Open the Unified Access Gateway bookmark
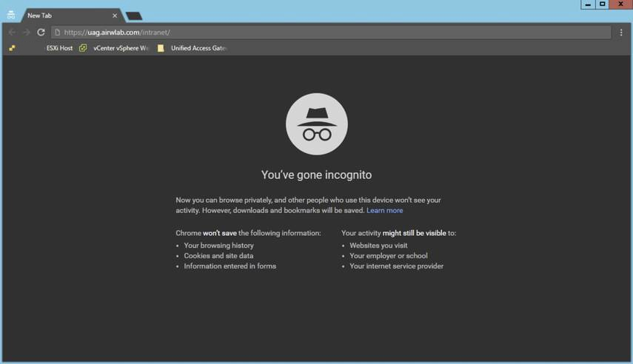633x364 pixels. 198,48
